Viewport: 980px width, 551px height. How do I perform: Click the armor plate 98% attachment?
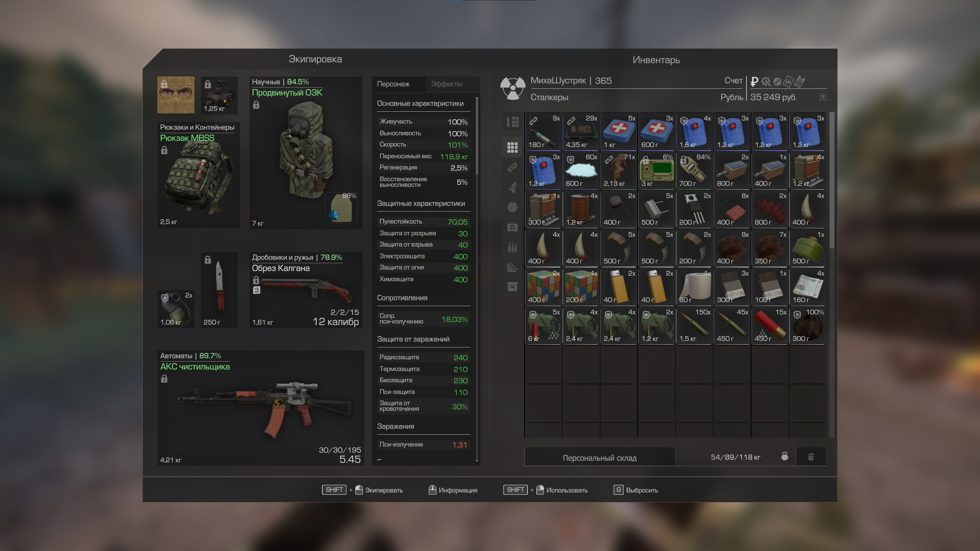click(x=341, y=208)
